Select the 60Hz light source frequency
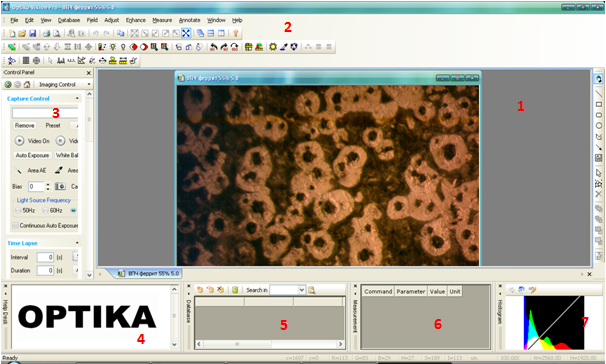 [46, 211]
